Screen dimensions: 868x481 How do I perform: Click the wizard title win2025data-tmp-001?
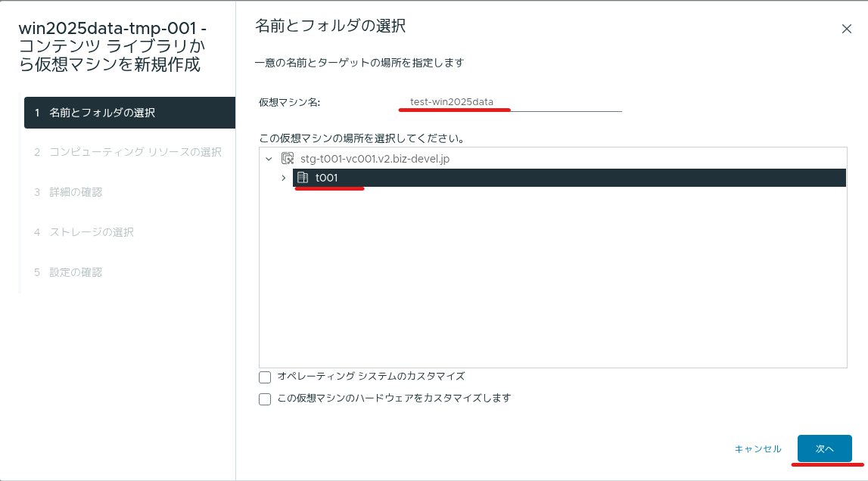[x=112, y=46]
